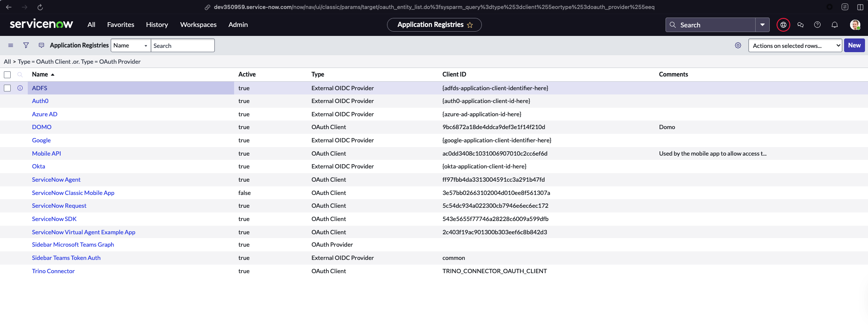Open the Name search field dropdown
The width and height of the screenshot is (868, 333).
click(131, 45)
